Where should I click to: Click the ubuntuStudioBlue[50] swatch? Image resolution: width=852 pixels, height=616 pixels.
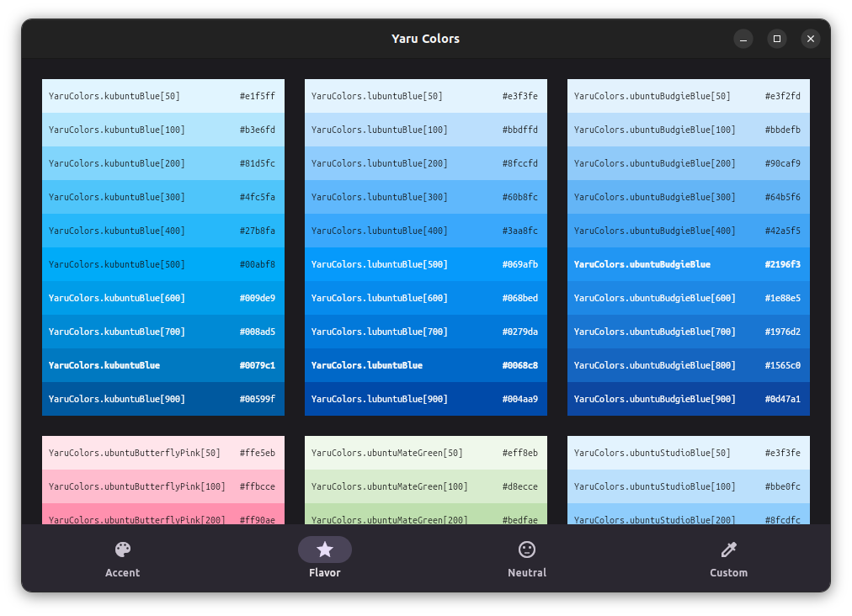(689, 453)
